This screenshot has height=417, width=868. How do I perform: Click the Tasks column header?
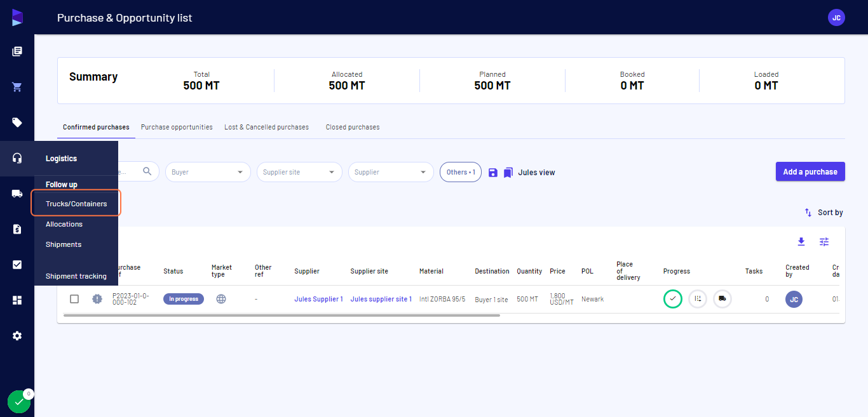pos(754,271)
